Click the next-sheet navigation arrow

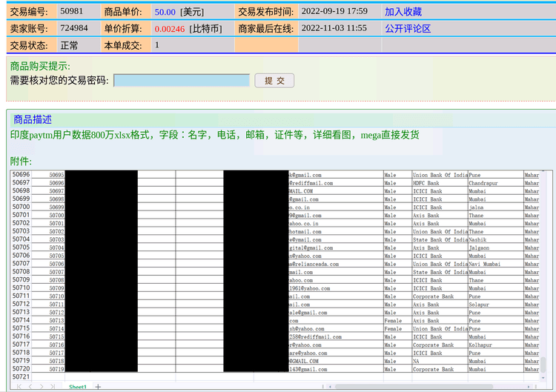tap(41, 387)
